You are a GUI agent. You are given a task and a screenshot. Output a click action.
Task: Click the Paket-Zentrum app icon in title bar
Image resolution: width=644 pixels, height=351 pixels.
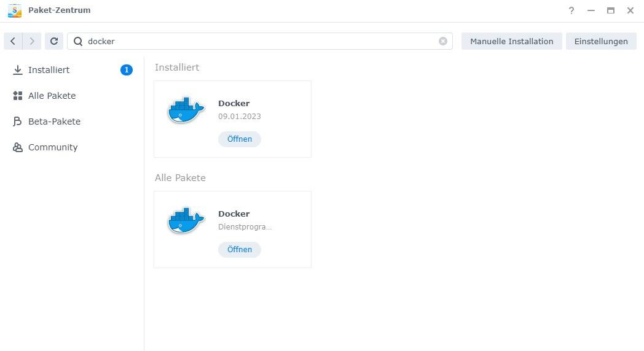click(14, 10)
